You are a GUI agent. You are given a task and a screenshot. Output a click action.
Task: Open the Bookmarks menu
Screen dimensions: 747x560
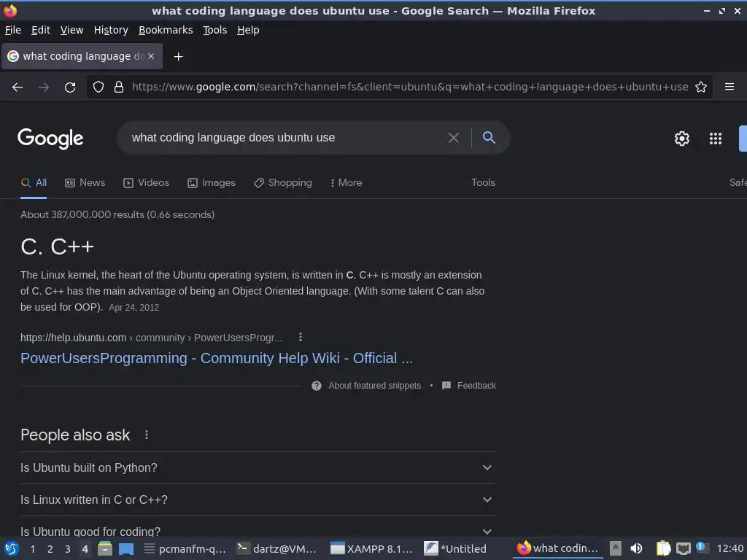(166, 30)
